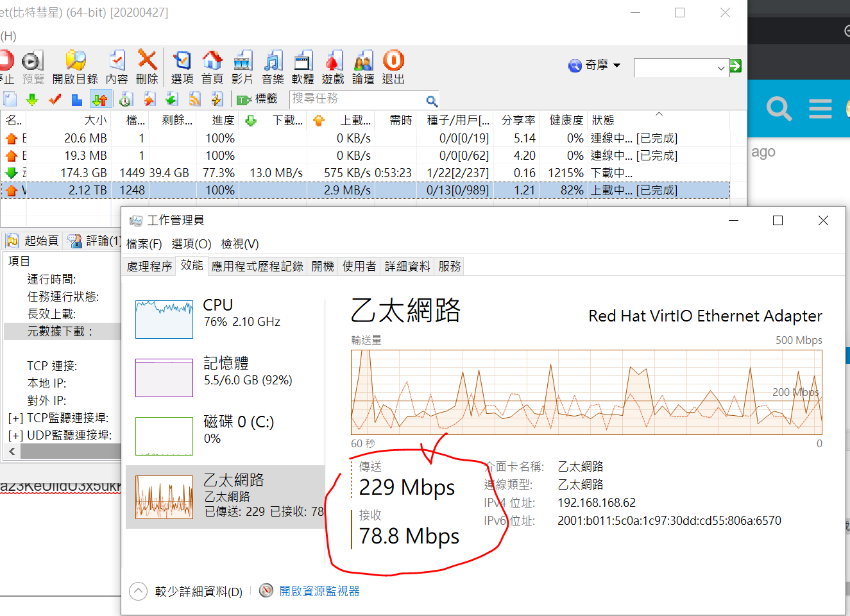Expand the TCP監聽連接埠 tree node
Screen dimensions: 850x616
tap(15, 418)
